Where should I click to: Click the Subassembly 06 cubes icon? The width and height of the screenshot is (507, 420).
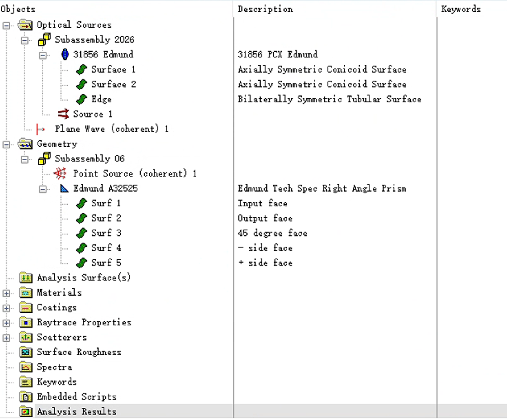(44, 158)
